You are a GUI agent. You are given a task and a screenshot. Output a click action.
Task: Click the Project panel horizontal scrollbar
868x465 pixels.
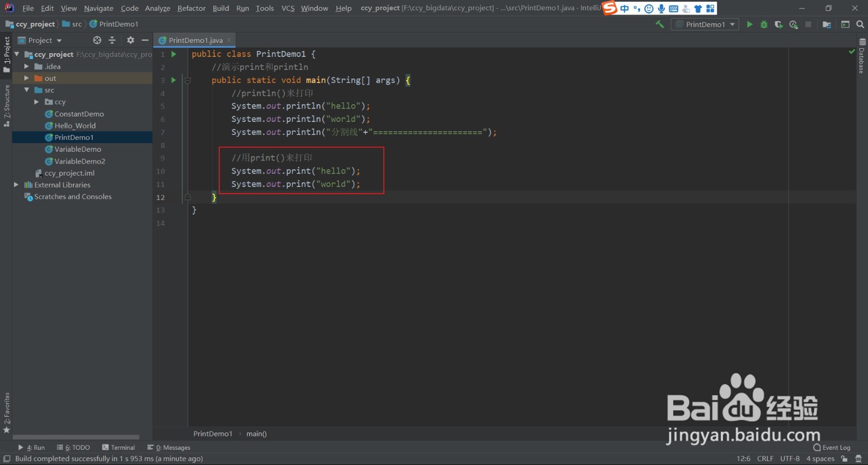[76, 437]
